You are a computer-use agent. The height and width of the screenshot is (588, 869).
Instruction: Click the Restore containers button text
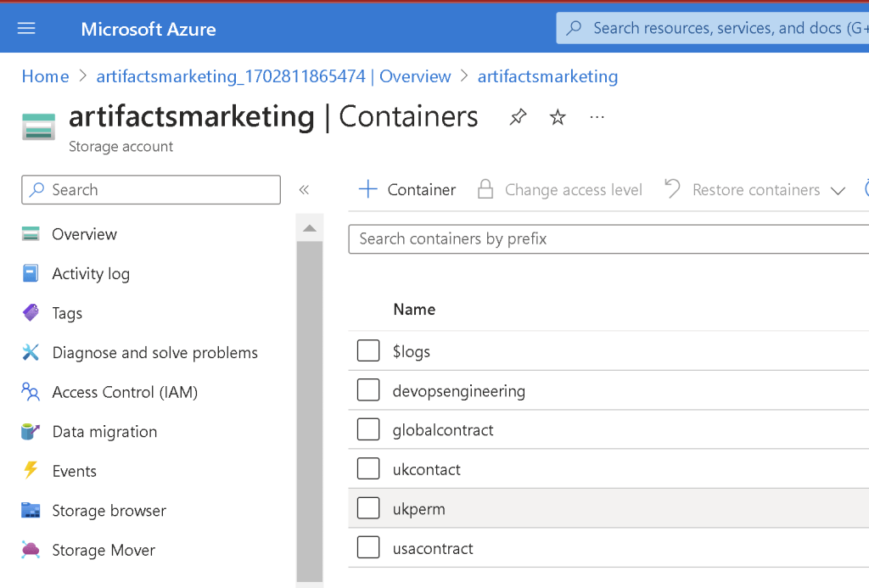pyautogui.click(x=756, y=189)
